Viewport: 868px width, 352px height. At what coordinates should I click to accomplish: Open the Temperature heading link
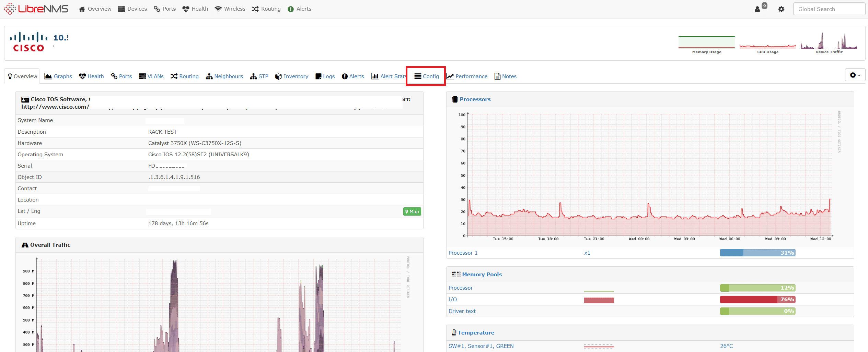476,332
